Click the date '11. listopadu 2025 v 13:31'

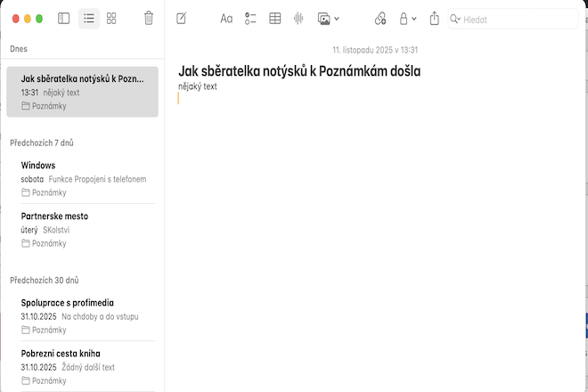click(x=375, y=50)
